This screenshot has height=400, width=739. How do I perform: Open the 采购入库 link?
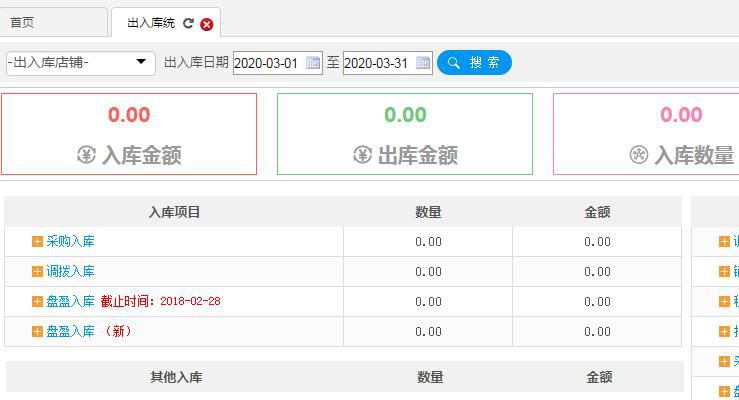click(x=70, y=242)
